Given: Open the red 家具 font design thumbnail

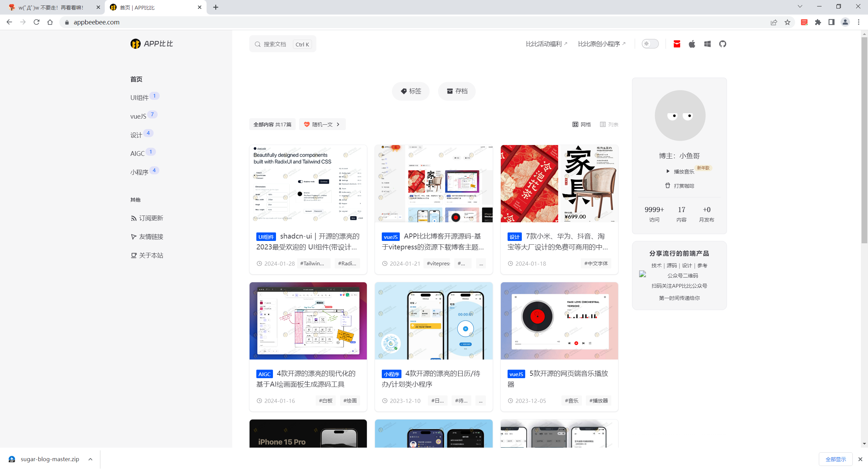Looking at the screenshot, I should [x=559, y=184].
